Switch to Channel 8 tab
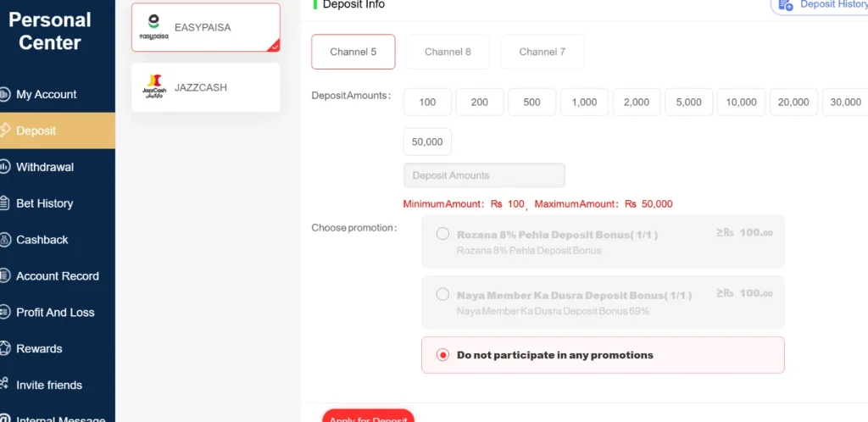Viewport: 868px width, 422px height. point(448,52)
